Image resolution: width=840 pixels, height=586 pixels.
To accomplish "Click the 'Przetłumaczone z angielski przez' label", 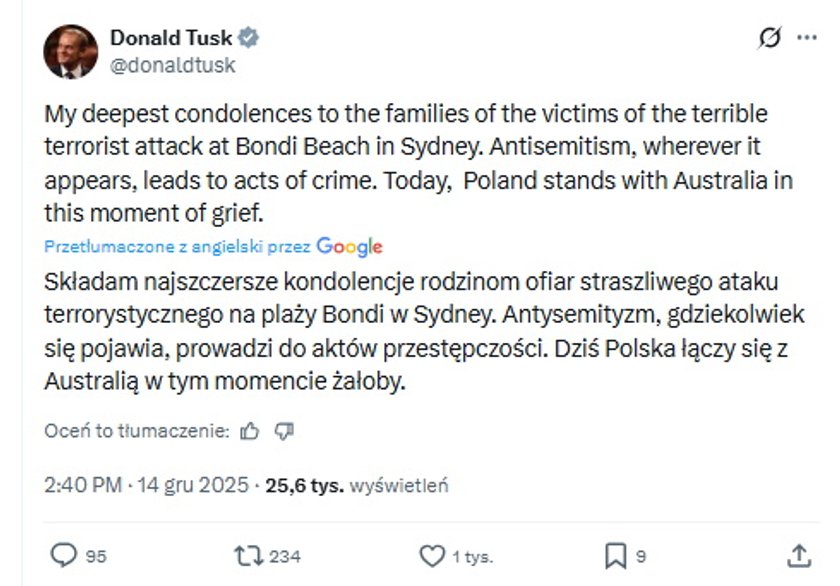I will pos(178,246).
